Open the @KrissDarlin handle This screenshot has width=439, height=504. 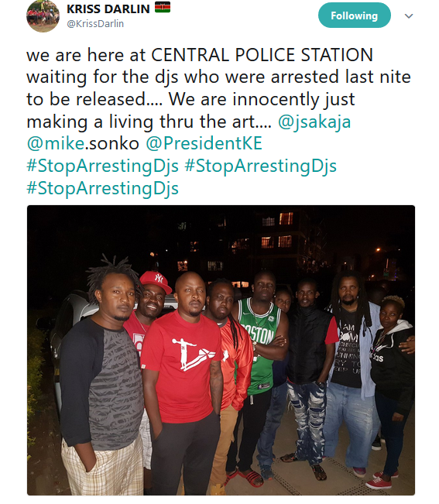click(x=95, y=24)
